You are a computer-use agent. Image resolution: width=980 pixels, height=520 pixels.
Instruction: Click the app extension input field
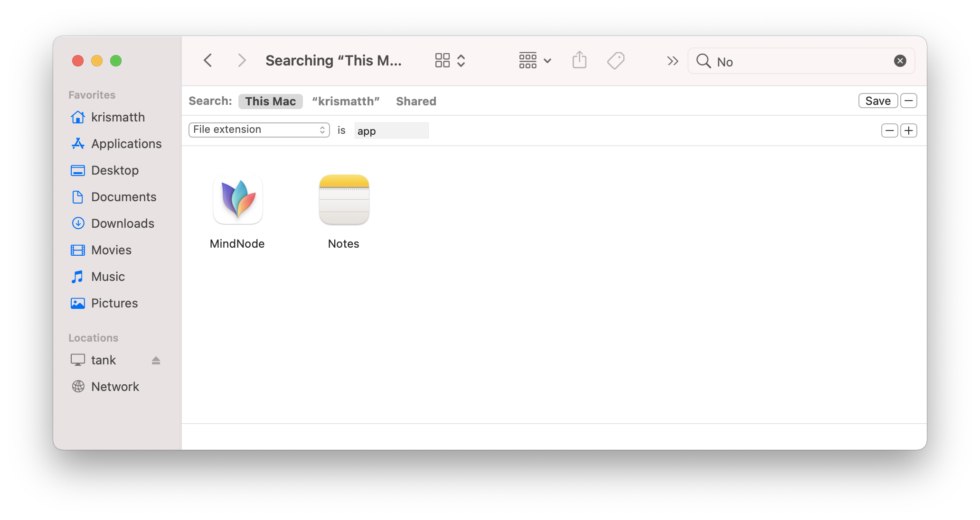pos(392,130)
